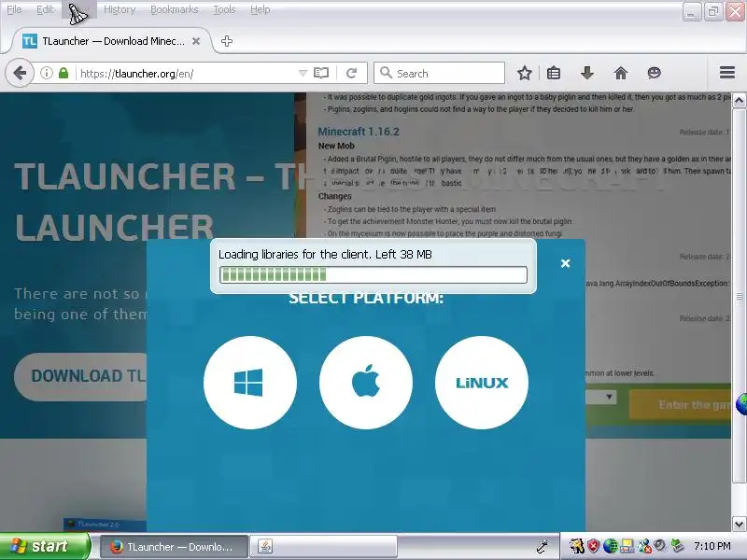
Task: Select the TLauncher browser tab
Action: [110, 41]
